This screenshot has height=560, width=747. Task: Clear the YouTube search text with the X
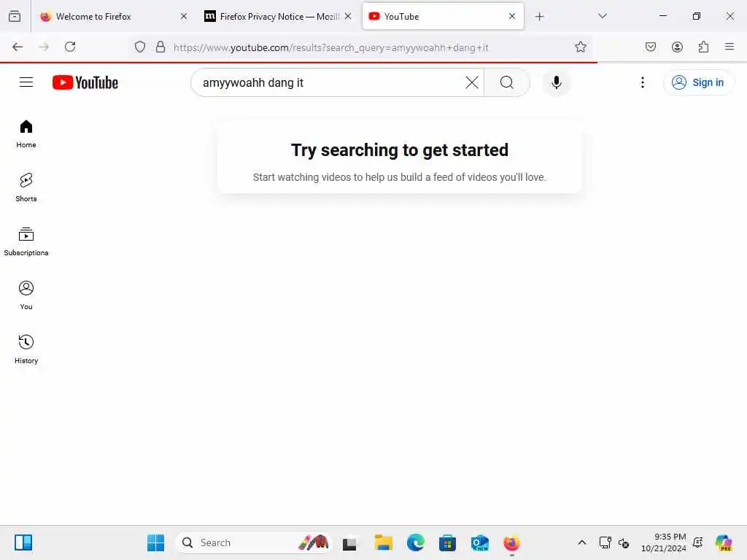tap(472, 82)
